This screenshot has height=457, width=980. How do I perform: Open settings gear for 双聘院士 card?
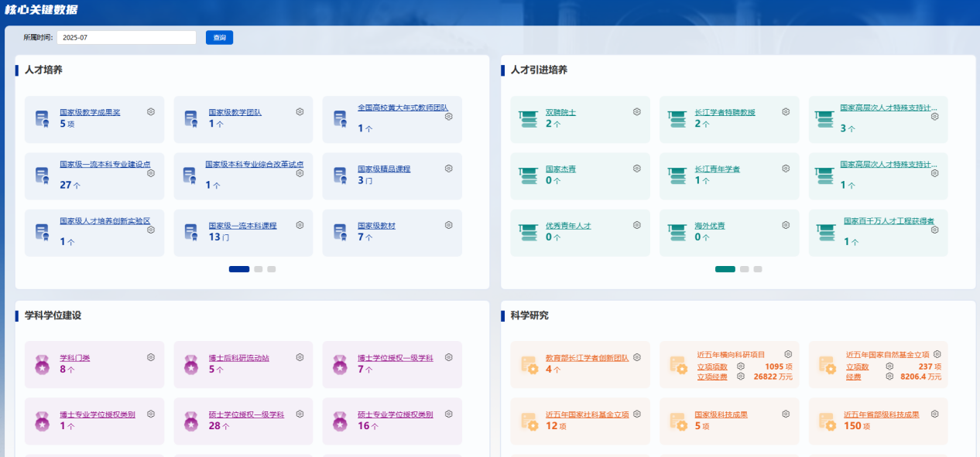point(636,112)
